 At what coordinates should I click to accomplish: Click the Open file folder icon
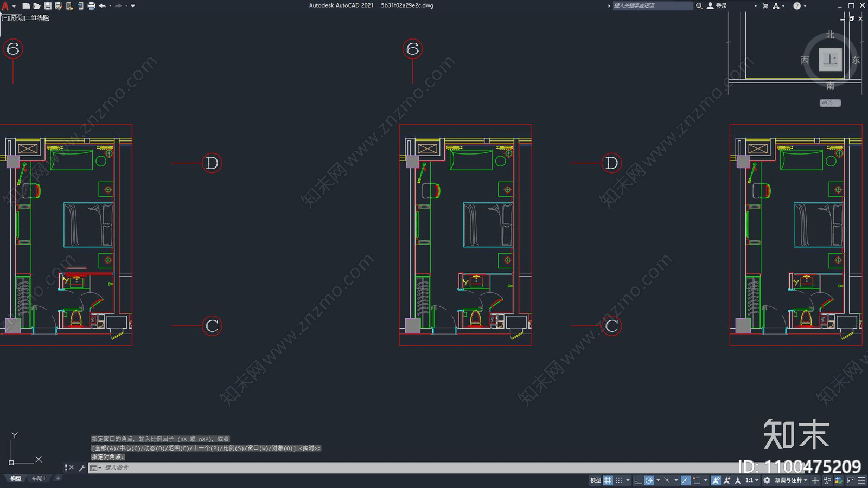[36, 6]
